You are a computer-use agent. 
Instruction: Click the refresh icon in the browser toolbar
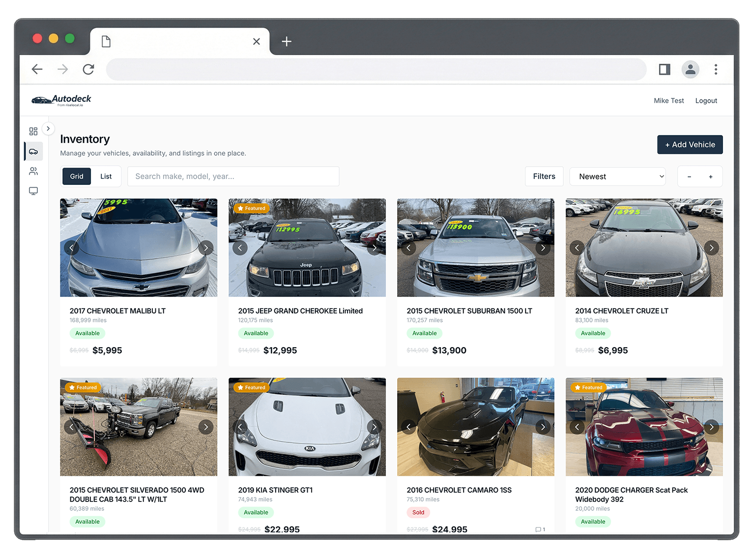[88, 69]
